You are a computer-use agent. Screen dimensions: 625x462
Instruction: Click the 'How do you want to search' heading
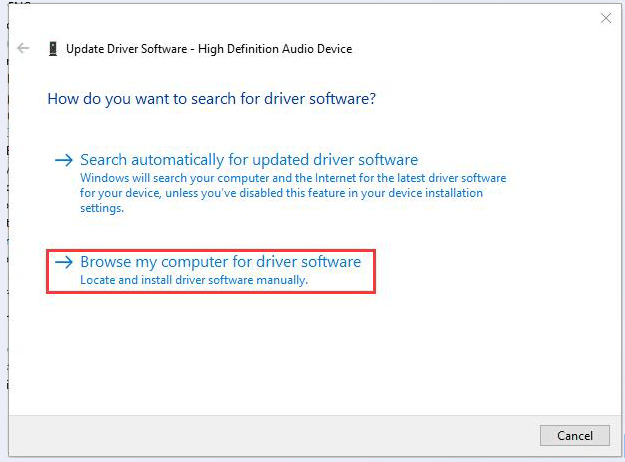click(x=212, y=99)
